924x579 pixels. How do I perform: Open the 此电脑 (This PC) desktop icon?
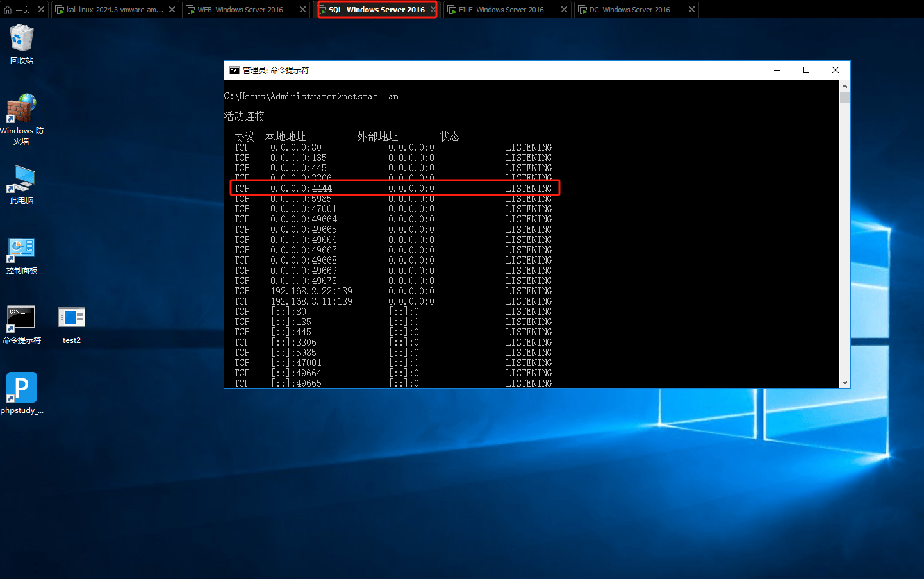pyautogui.click(x=22, y=185)
